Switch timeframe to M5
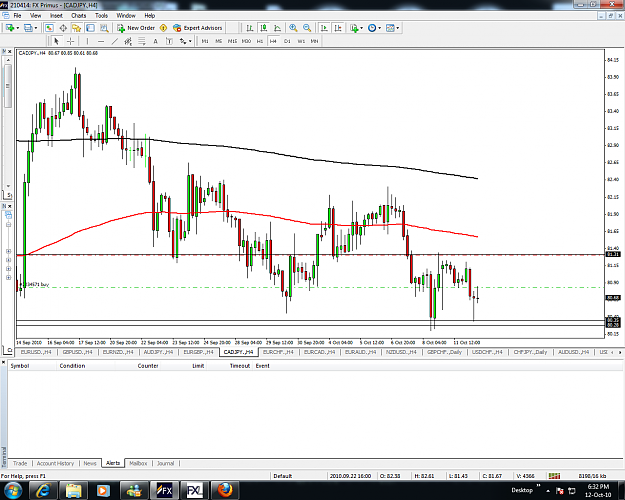 [x=218, y=41]
